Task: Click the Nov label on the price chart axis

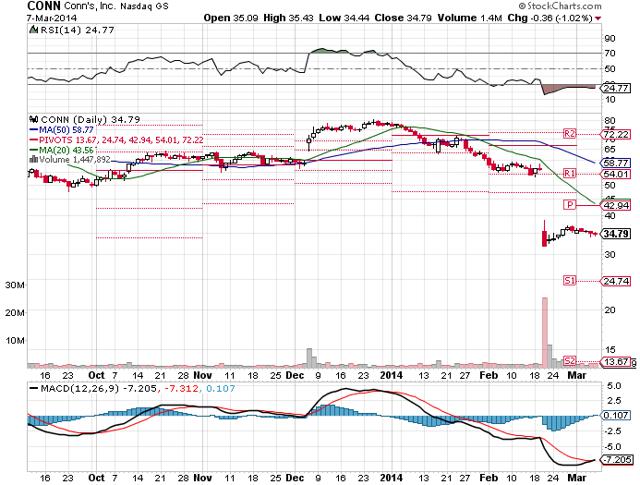Action: [203, 375]
